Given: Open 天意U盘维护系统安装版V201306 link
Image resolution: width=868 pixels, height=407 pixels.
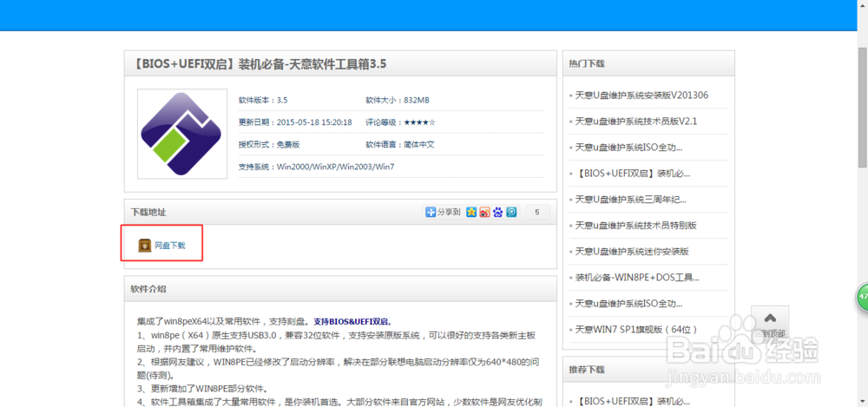Looking at the screenshot, I should point(641,95).
